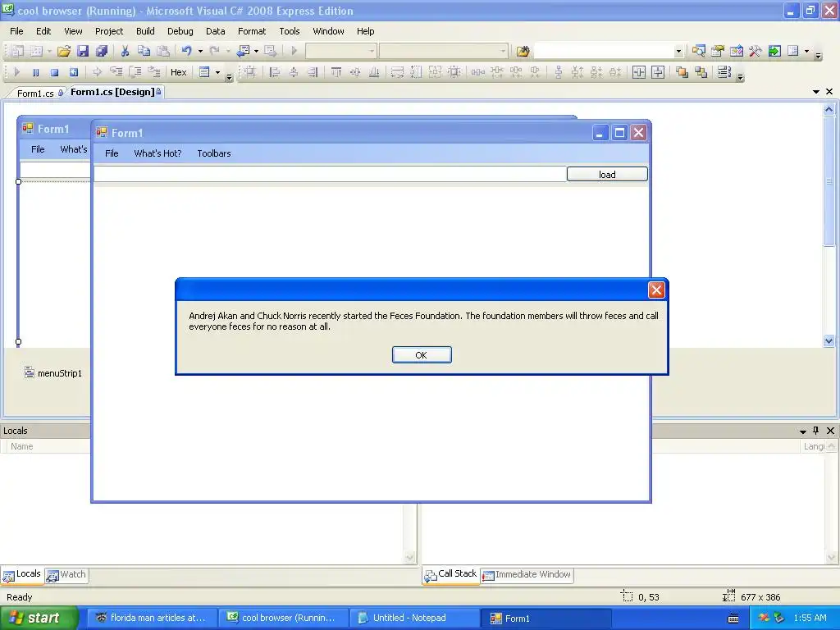Select the menuStrip1 component in the tray
This screenshot has width=840, height=630.
tap(53, 373)
